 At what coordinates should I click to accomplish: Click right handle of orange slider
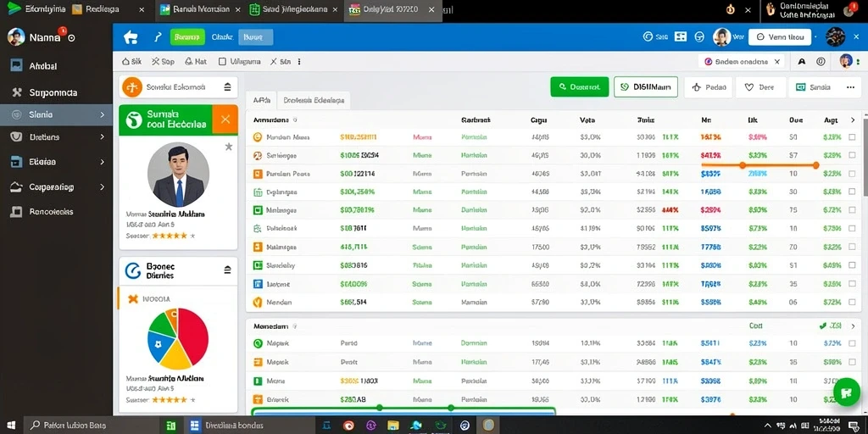pos(815,165)
